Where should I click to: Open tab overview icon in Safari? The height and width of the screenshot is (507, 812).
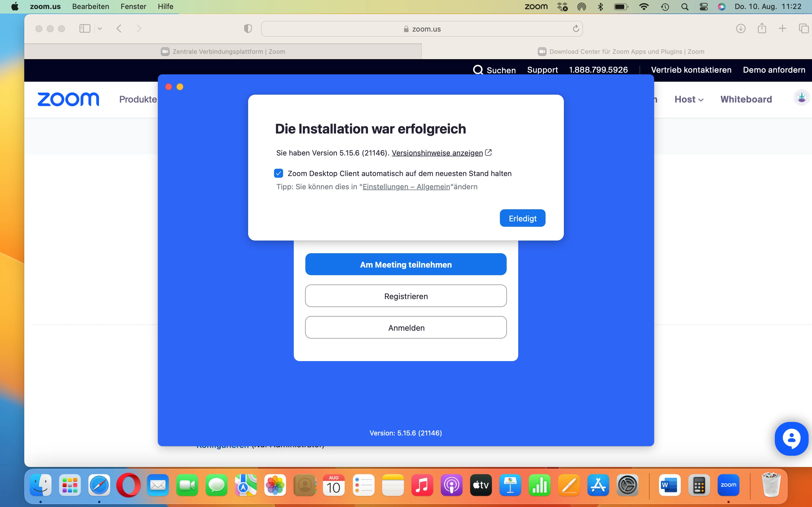point(803,28)
